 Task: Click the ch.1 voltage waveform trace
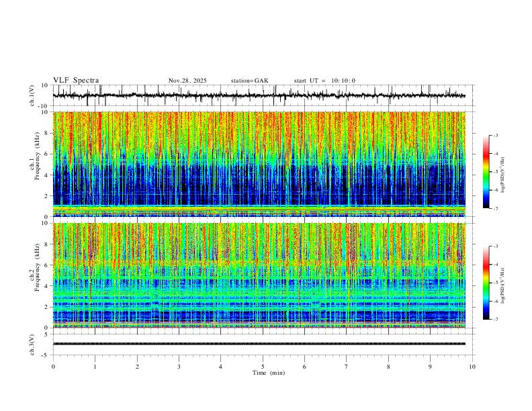click(x=259, y=95)
